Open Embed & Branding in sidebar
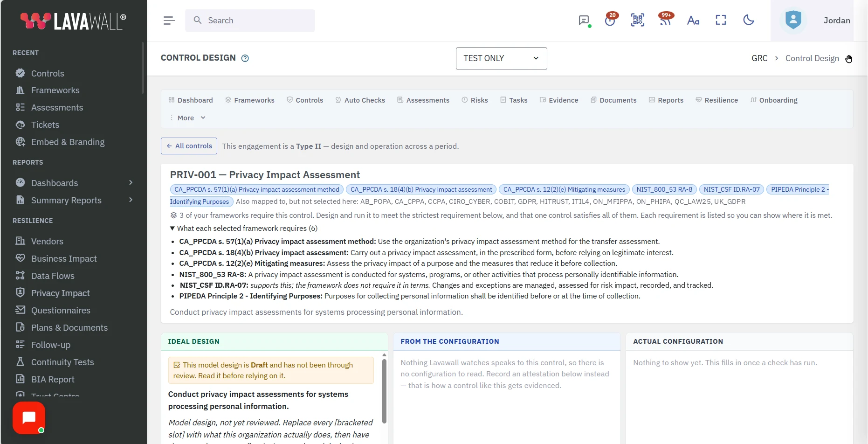The height and width of the screenshot is (444, 868). coord(68,142)
